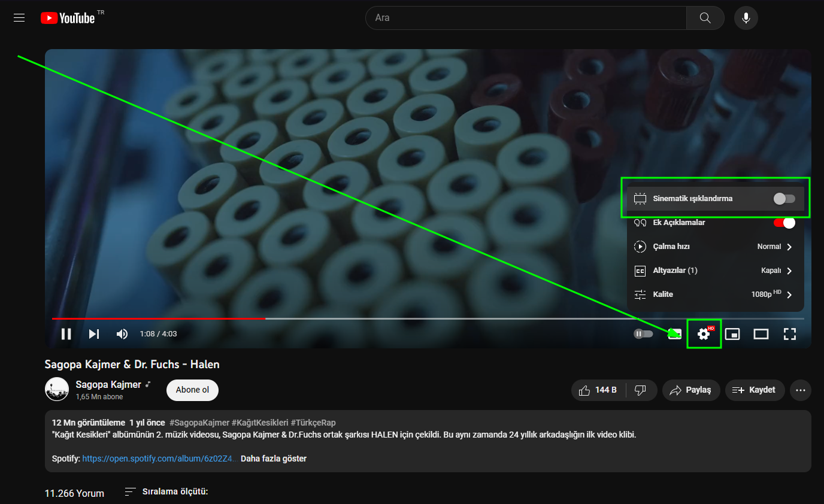The image size is (824, 504).
Task: Open Sagopa Kajmer channel name link
Action: [x=108, y=384]
